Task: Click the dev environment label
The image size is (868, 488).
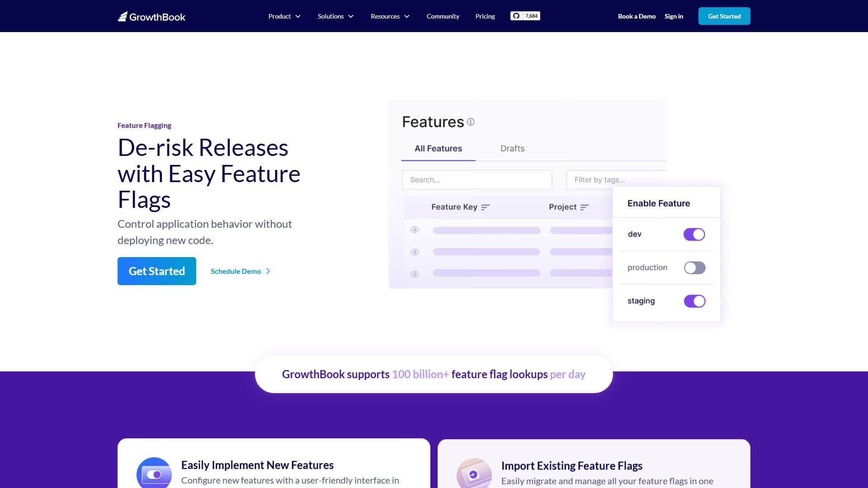Action: [x=635, y=234]
